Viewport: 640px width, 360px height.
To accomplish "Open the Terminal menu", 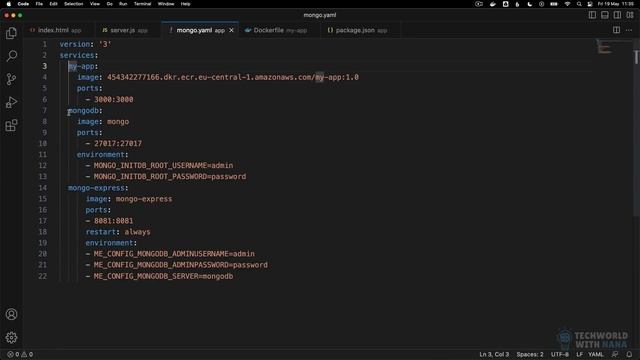I will click(x=142, y=4).
